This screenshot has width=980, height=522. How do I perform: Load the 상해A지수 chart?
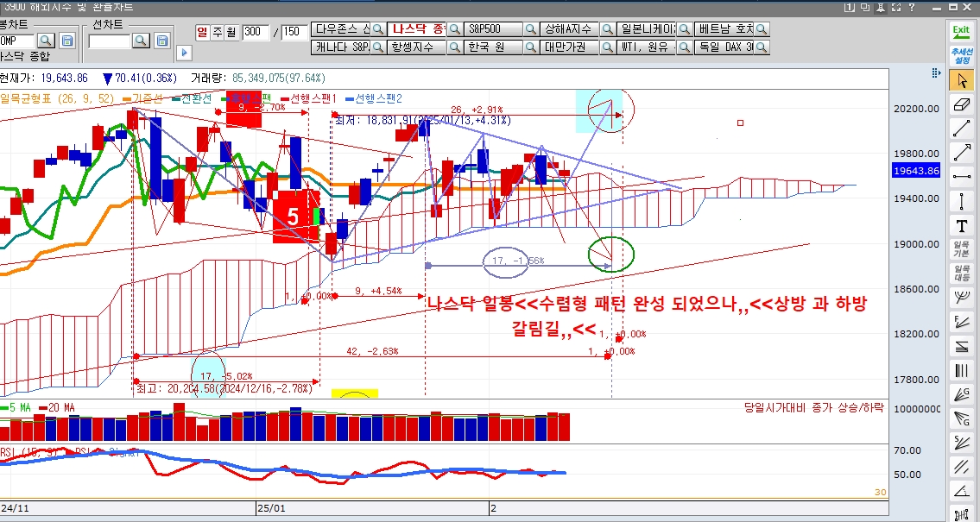tap(570, 29)
